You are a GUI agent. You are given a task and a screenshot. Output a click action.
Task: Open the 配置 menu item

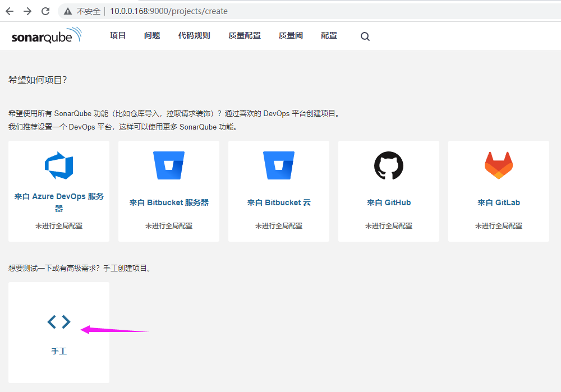329,35
